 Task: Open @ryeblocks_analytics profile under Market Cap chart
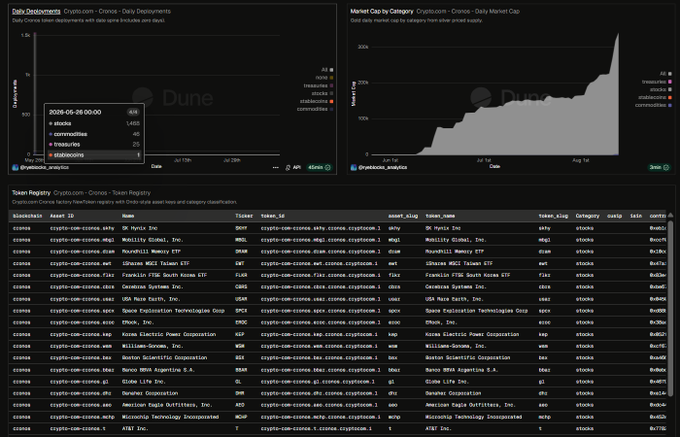[x=382, y=167]
